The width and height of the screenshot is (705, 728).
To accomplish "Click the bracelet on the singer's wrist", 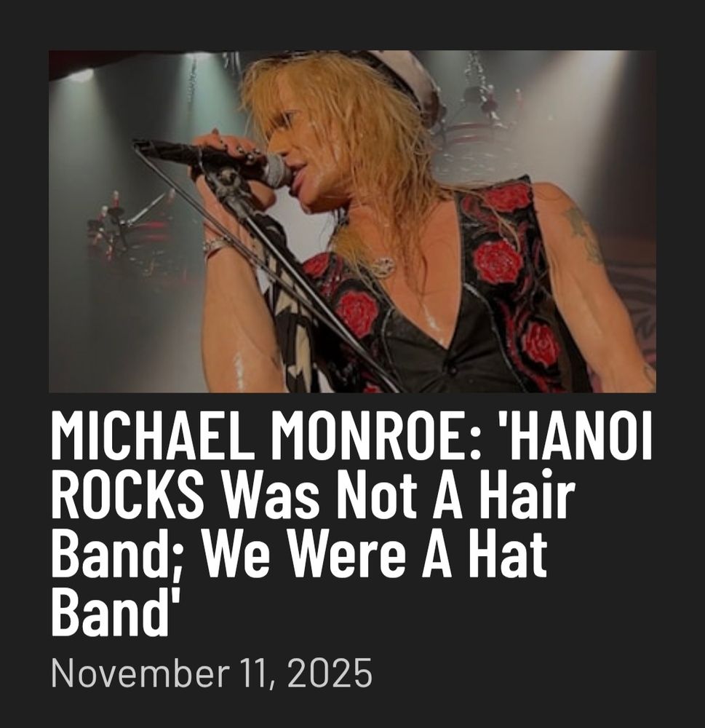I will coord(216,245).
